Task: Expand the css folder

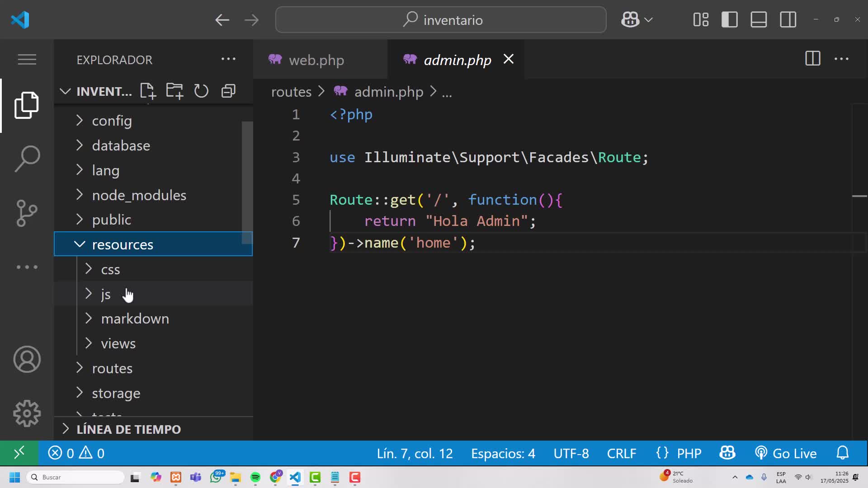Action: click(x=153, y=269)
